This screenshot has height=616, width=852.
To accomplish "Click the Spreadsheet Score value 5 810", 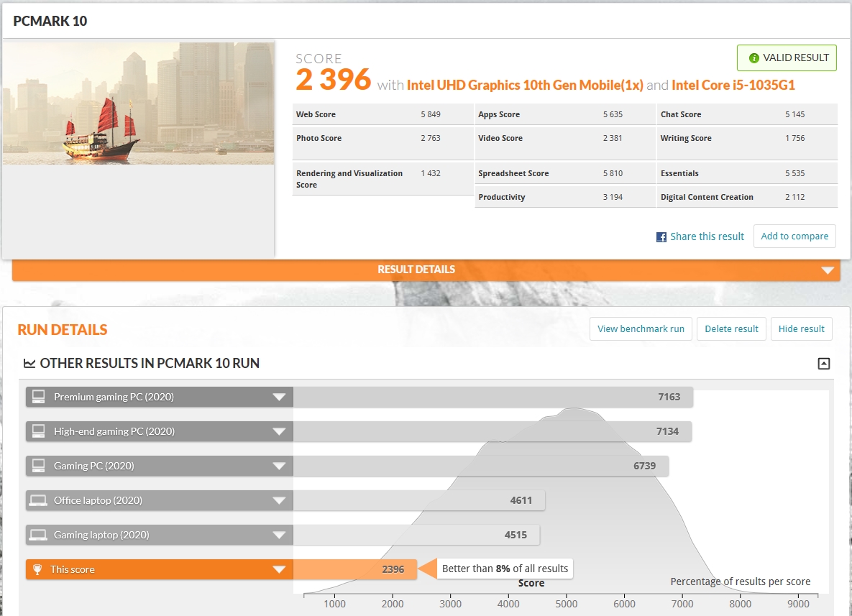I will pyautogui.click(x=613, y=173).
